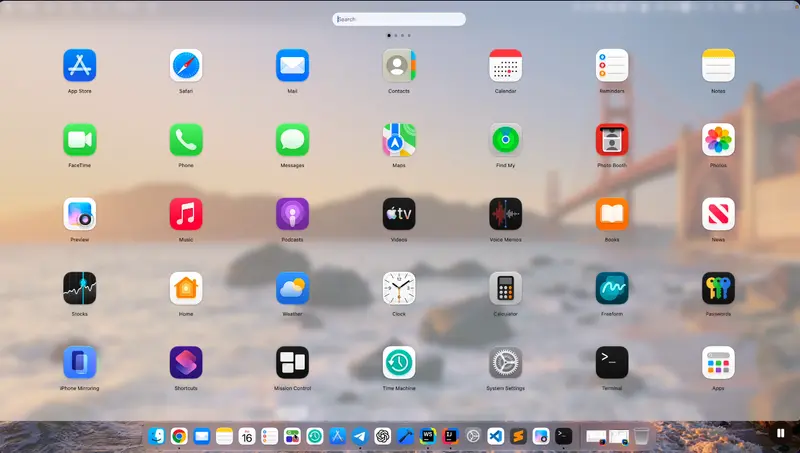Image resolution: width=800 pixels, height=453 pixels.
Task: Open the Home app
Action: pos(186,288)
